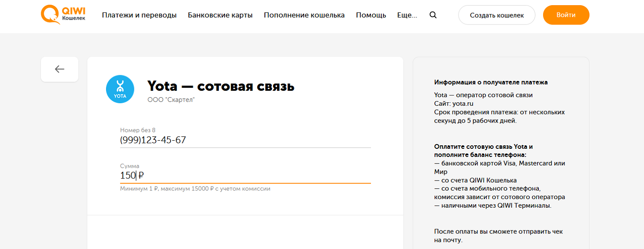Click Информация о получателе платежа heading

491,82
